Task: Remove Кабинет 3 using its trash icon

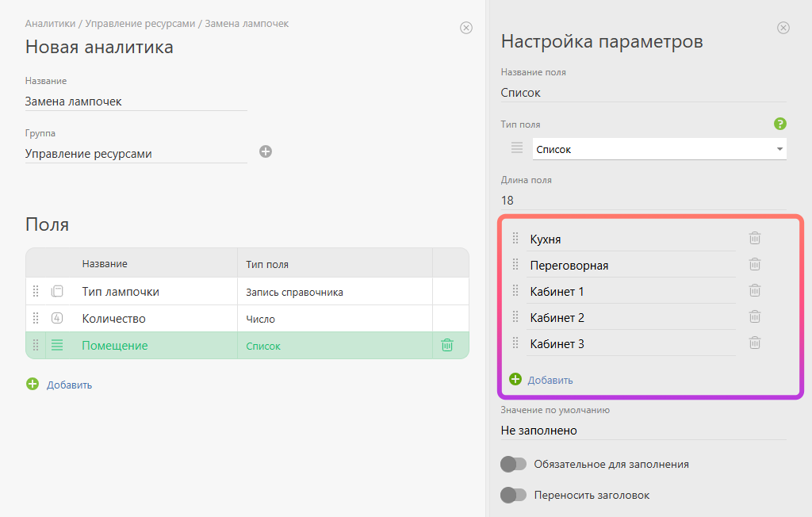Action: 755,343
